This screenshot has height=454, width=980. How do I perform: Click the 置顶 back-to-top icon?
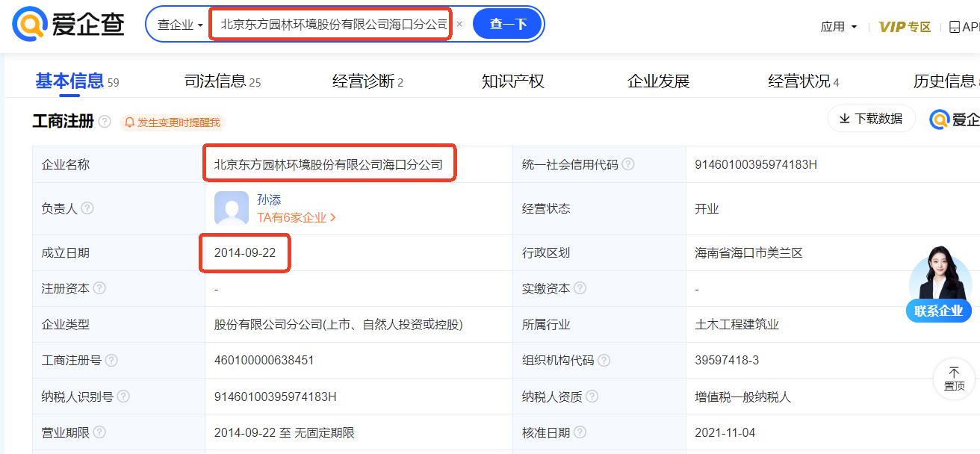(x=954, y=379)
